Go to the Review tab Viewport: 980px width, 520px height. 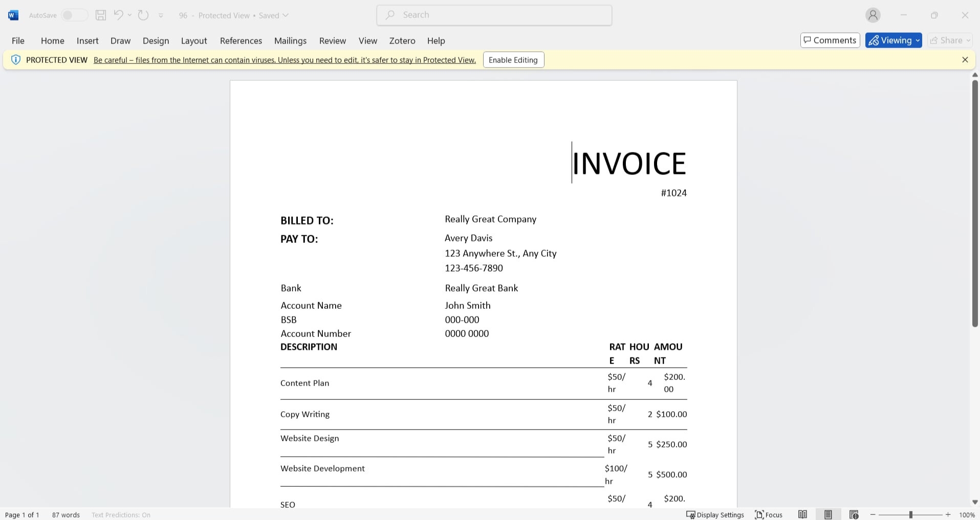click(x=333, y=40)
